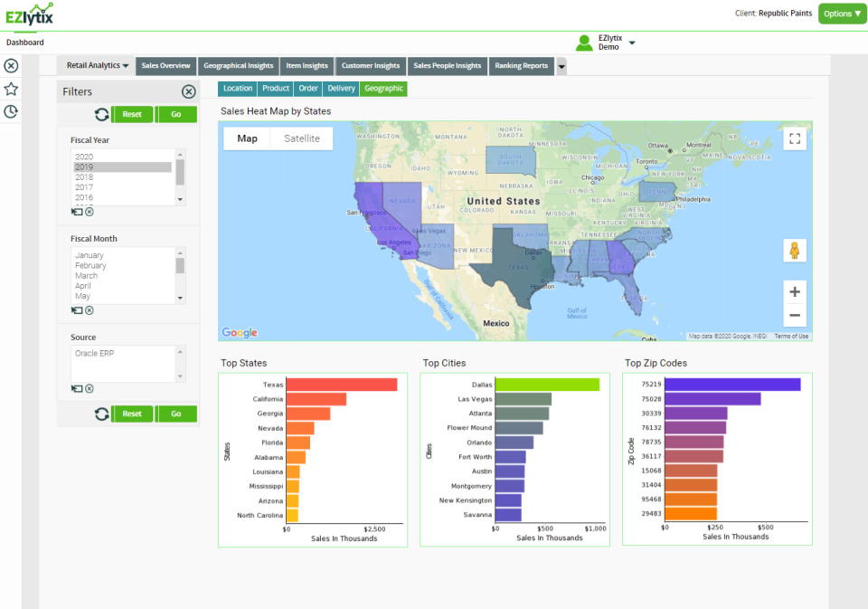Switch the map to Satellite view
This screenshot has width=868, height=609.
coord(301,138)
